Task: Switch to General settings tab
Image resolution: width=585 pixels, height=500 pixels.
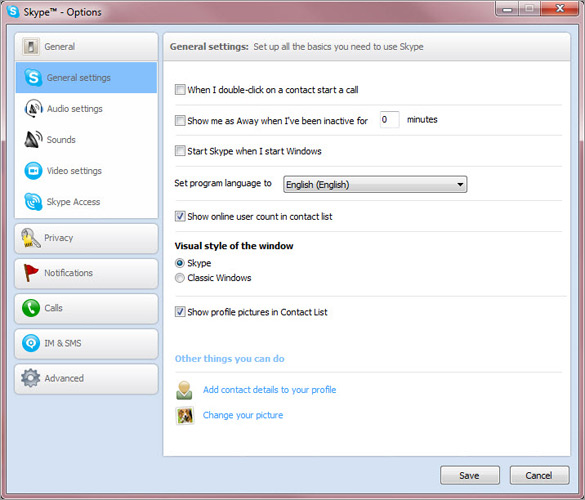Action: [86, 78]
